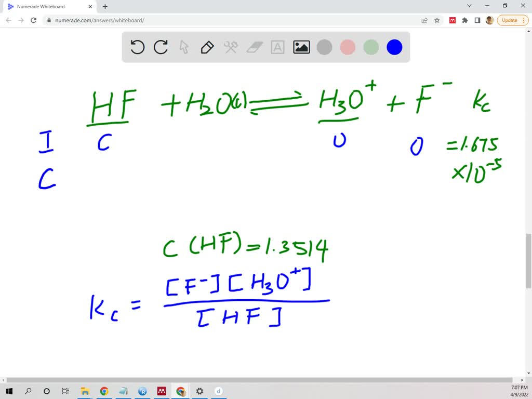The height and width of the screenshot is (399, 532).
Task: Select the shapes tool on the whiteboard toolbar
Action: (231, 47)
